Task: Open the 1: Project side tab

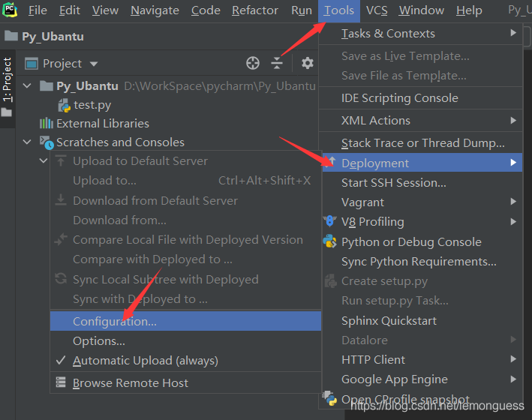Action: click(8, 79)
